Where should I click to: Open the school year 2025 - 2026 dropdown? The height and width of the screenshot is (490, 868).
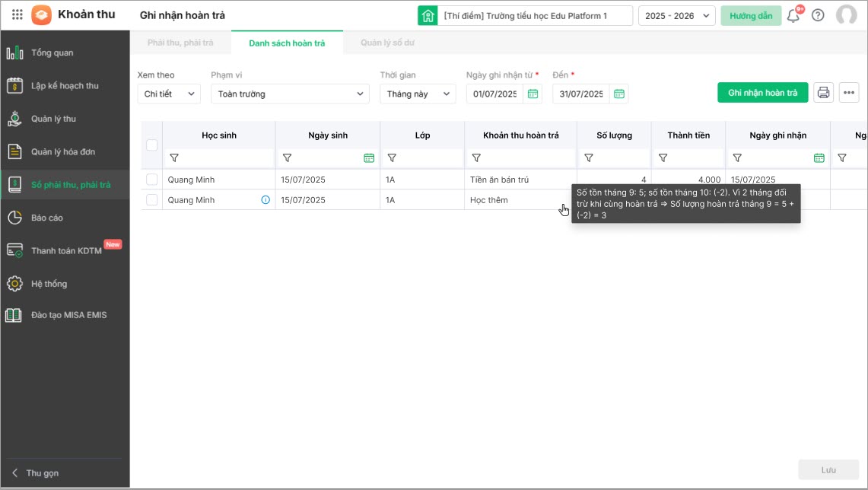click(x=676, y=16)
